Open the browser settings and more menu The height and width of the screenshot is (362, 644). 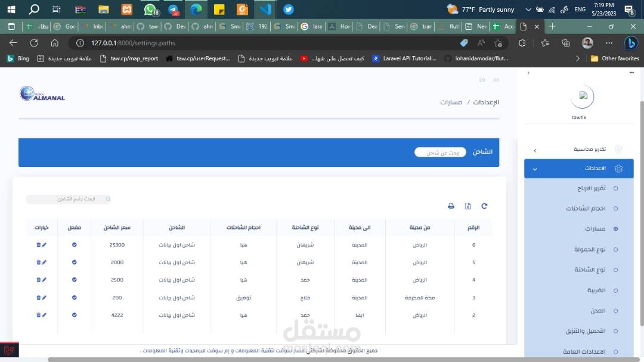pos(609,43)
